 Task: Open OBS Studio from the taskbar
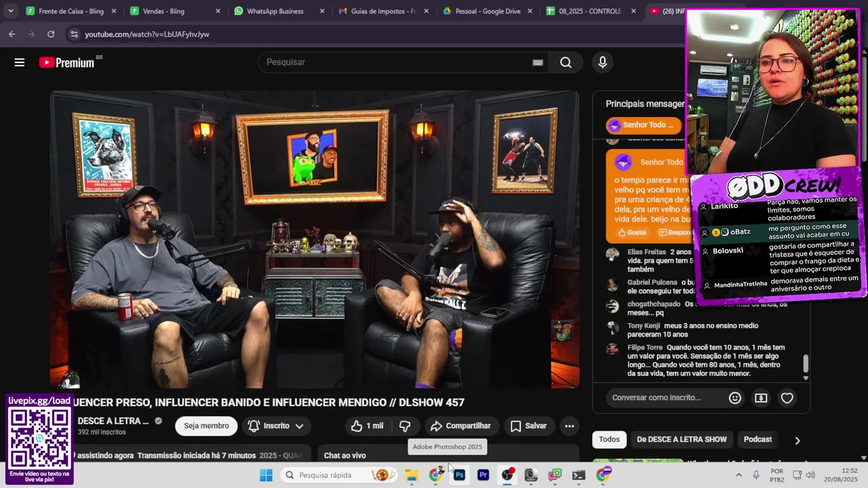(x=507, y=475)
